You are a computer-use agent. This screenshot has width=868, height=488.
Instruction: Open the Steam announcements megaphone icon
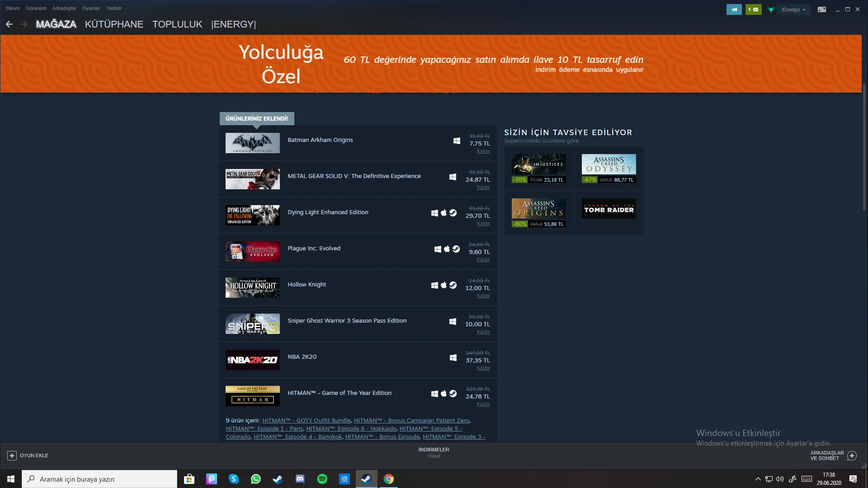(734, 9)
